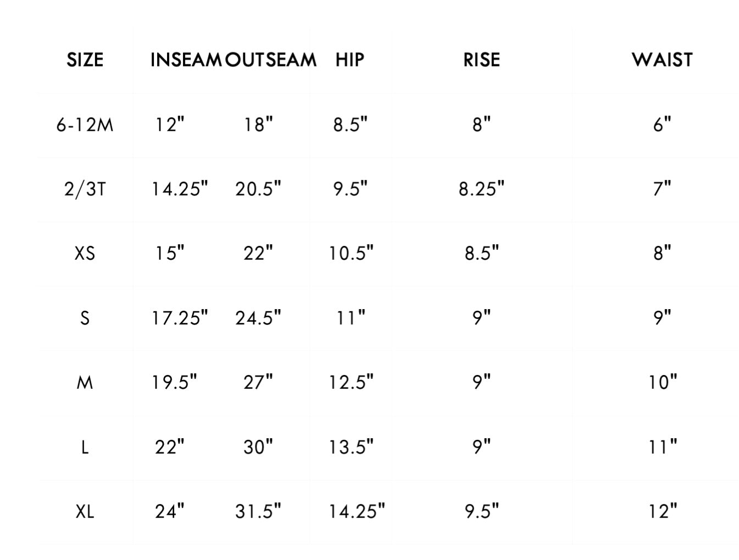Image resolution: width=739 pixels, height=560 pixels.
Task: Click the SIZE column header
Action: [x=85, y=59]
